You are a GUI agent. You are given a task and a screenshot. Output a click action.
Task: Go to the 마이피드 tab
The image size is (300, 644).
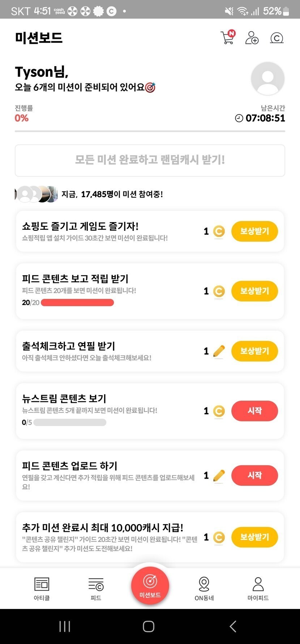[258, 589]
